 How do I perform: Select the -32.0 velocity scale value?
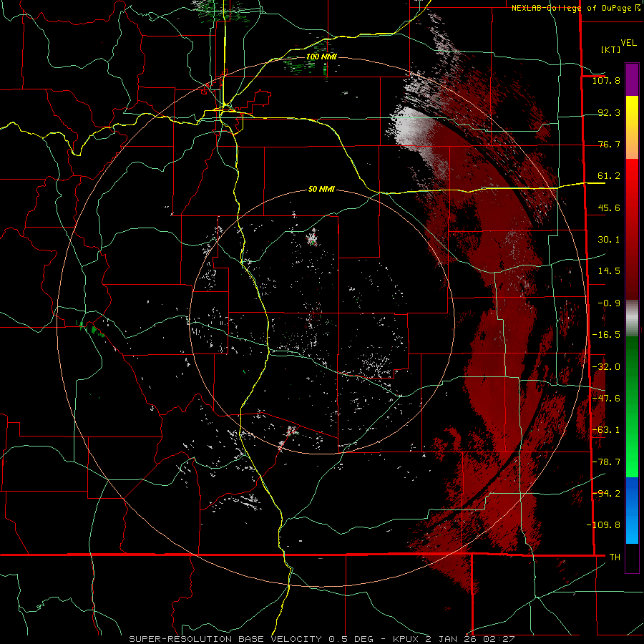coord(606,367)
